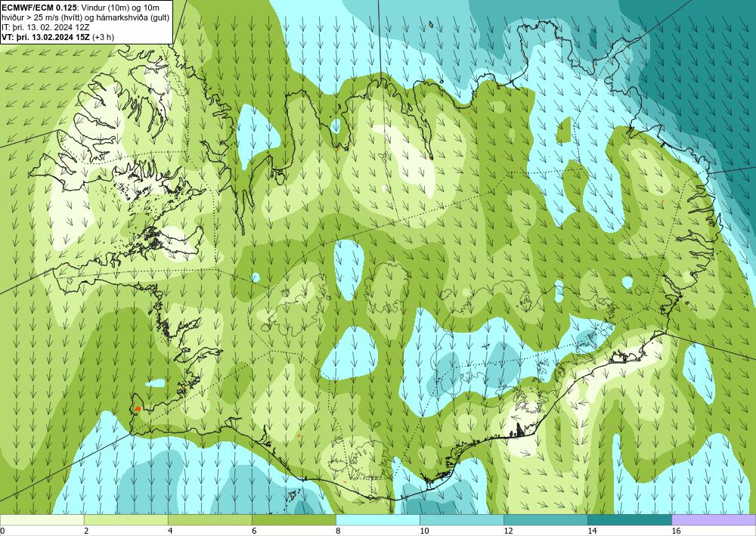
Task: Click the '10' wind speed scale label
Action: click(424, 531)
